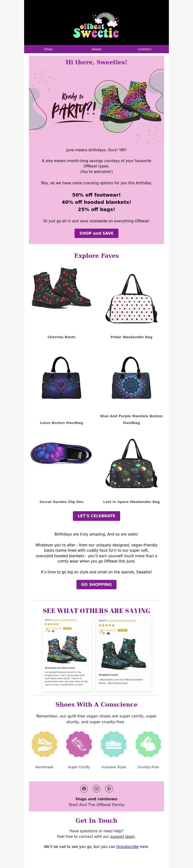Viewport: 193px width, 868px height.
Task: Click the GO SHOPPING button
Action: pyautogui.click(x=96, y=585)
